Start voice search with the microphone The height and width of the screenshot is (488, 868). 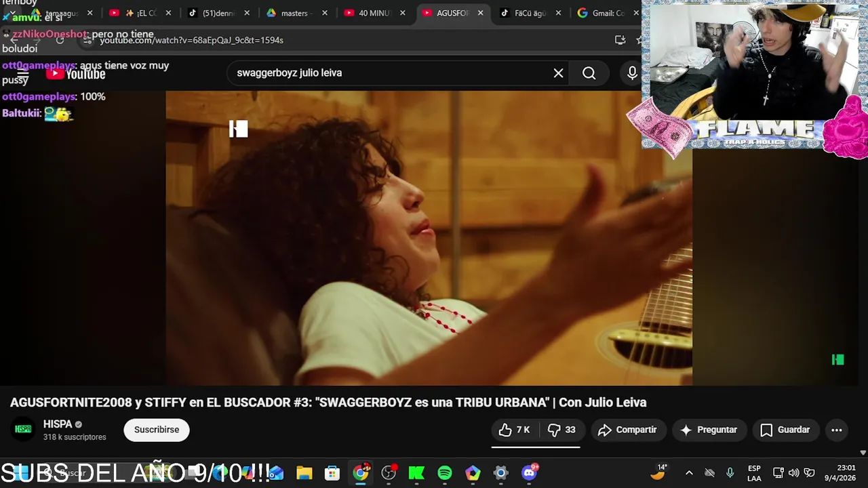pyautogui.click(x=632, y=73)
